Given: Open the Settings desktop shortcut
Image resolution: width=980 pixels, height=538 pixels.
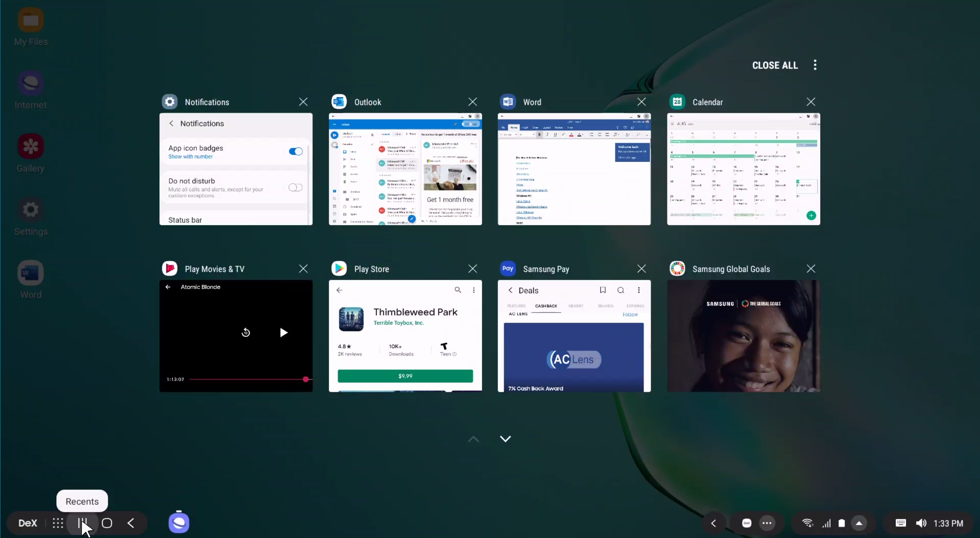Looking at the screenshot, I should (31, 216).
